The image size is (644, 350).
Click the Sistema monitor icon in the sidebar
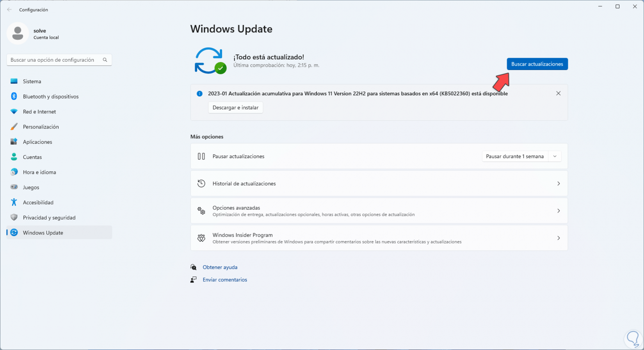tap(14, 81)
